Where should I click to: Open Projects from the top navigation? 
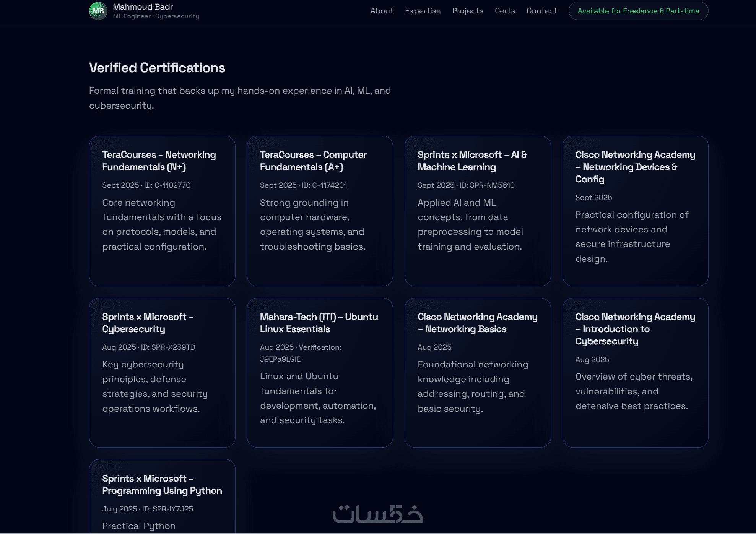click(x=467, y=11)
